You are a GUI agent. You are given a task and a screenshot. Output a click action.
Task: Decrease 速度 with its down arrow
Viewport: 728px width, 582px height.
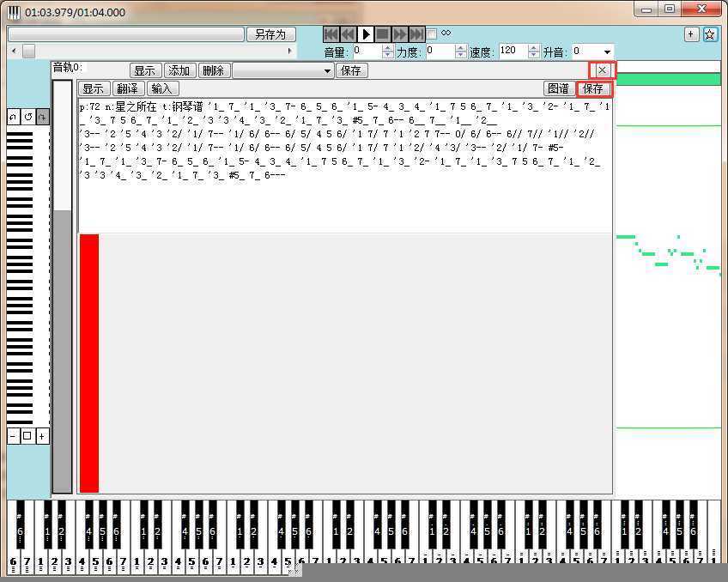pos(534,55)
